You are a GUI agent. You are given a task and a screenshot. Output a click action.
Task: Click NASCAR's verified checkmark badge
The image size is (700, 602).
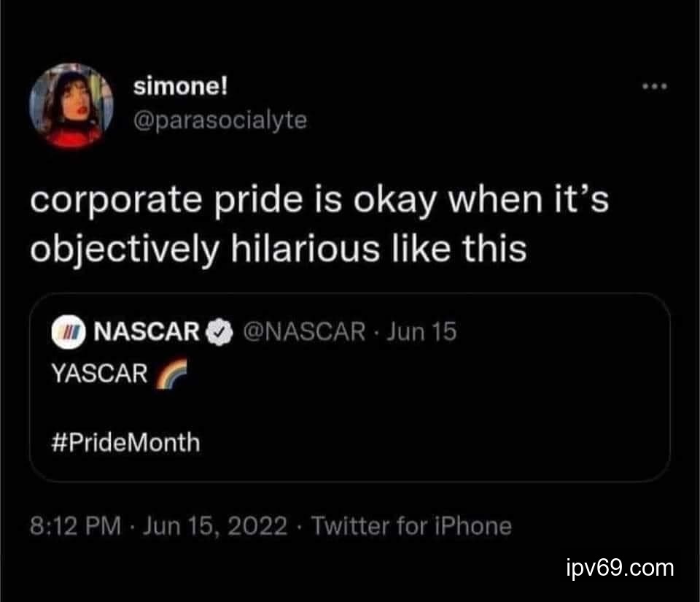click(216, 332)
